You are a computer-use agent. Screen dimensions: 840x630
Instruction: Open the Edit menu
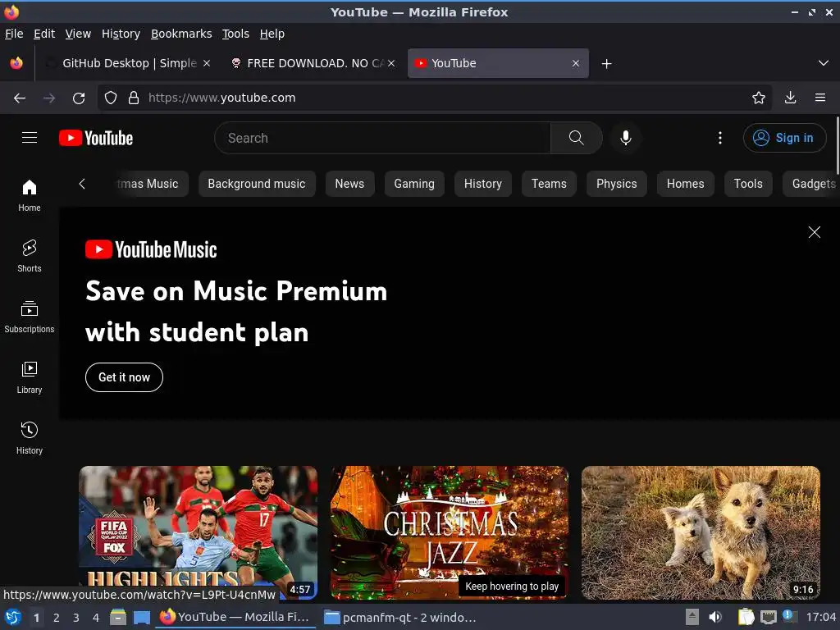[44, 34]
